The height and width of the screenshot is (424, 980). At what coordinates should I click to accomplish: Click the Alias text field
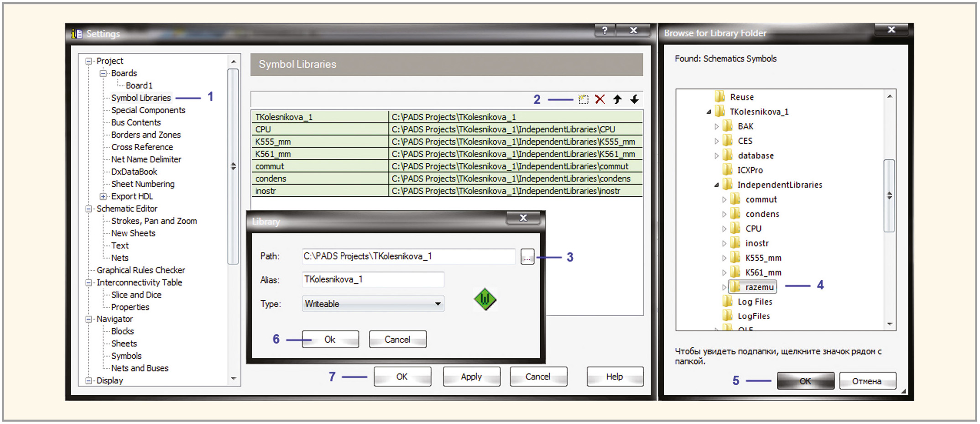[373, 279]
